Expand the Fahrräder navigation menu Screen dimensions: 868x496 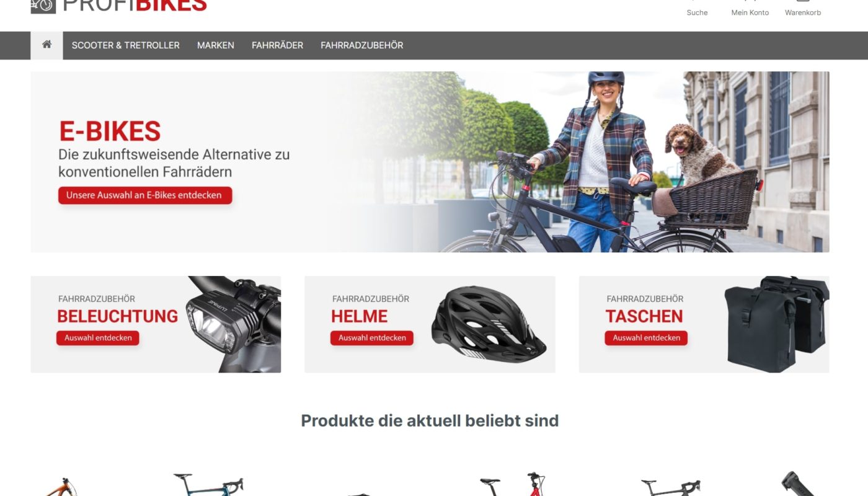tap(277, 45)
